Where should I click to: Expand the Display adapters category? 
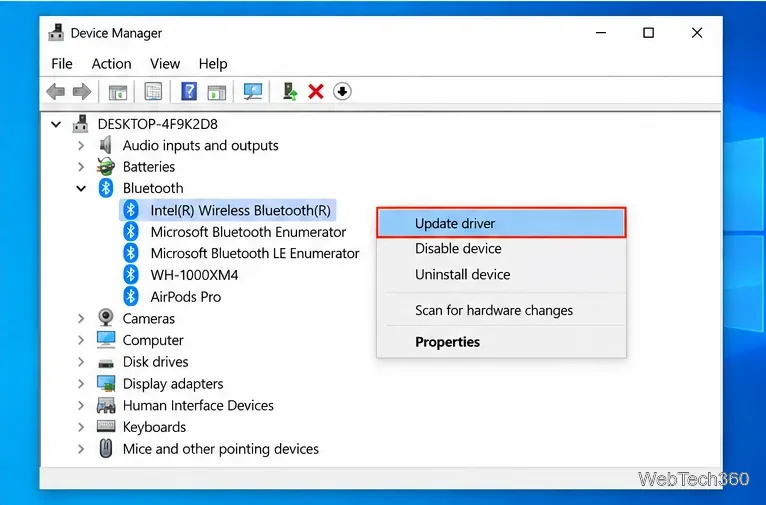81,383
